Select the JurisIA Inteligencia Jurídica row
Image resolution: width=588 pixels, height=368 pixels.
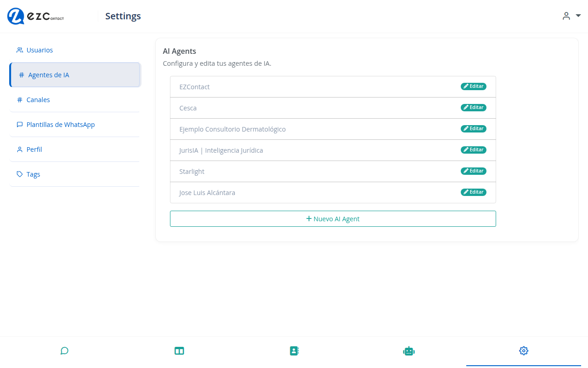click(x=221, y=150)
